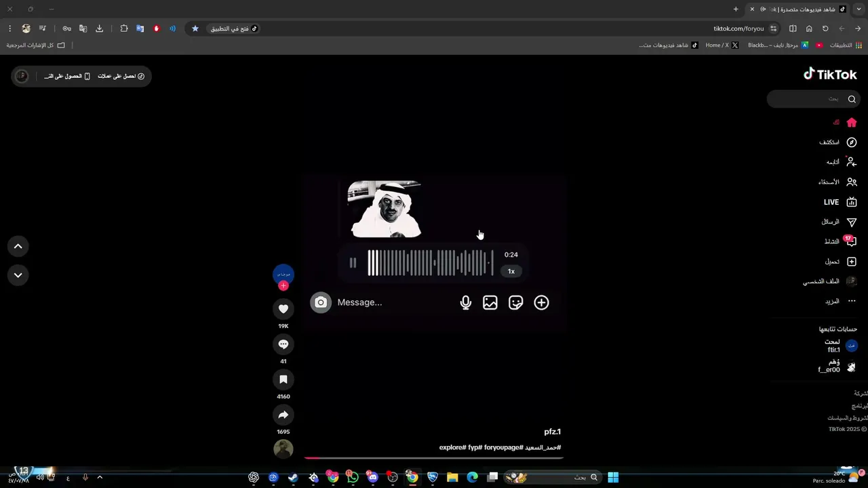Like the video with the heart icon
Viewport: 868px width, 488px height.
(283, 309)
